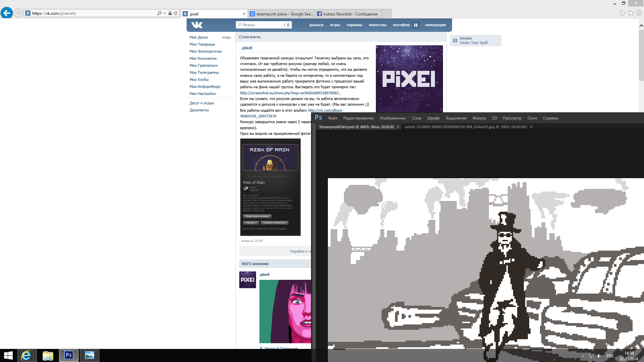
Task: Open Мои Клубы in sidebar
Action: click(x=199, y=80)
